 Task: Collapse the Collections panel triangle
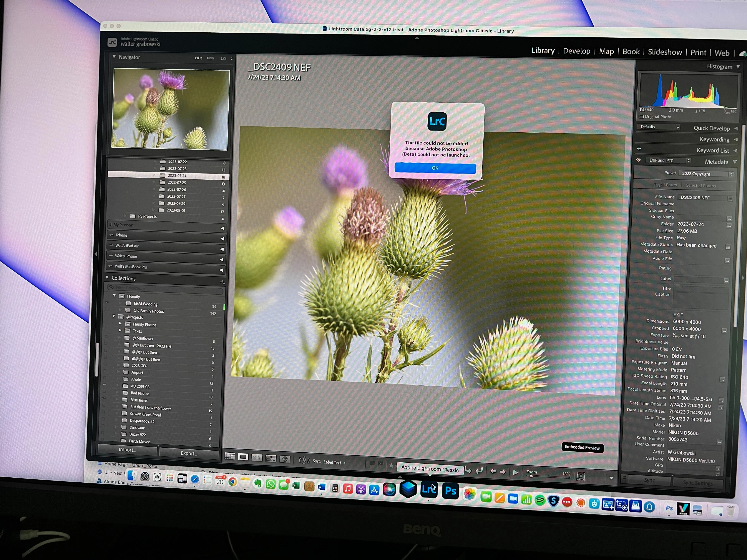click(107, 277)
